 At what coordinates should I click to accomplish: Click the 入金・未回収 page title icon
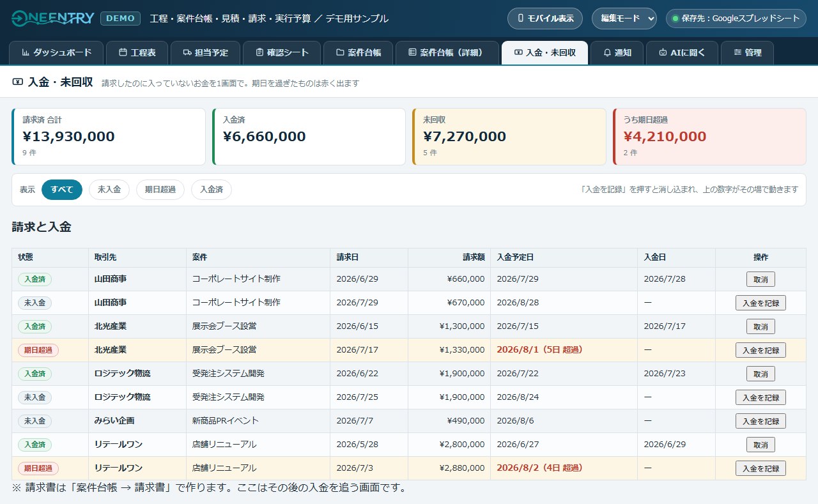tap(17, 82)
